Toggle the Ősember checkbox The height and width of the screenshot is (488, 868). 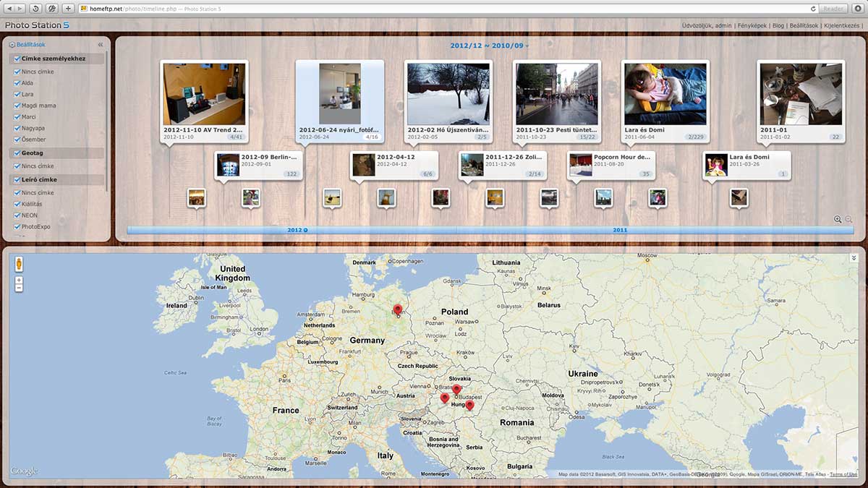click(x=17, y=140)
